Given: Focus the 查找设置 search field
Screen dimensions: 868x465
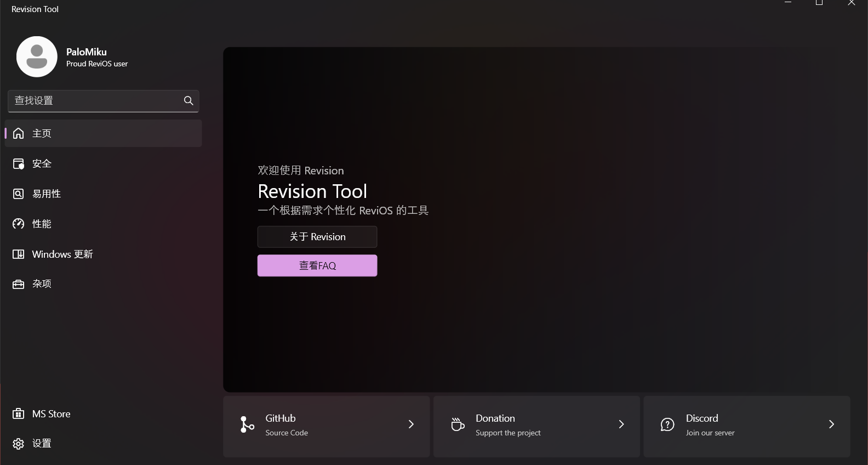Looking at the screenshot, I should click(x=104, y=101).
